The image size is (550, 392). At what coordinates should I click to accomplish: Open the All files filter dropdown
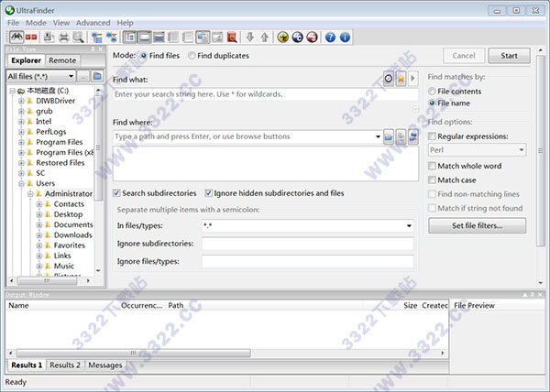(x=70, y=76)
